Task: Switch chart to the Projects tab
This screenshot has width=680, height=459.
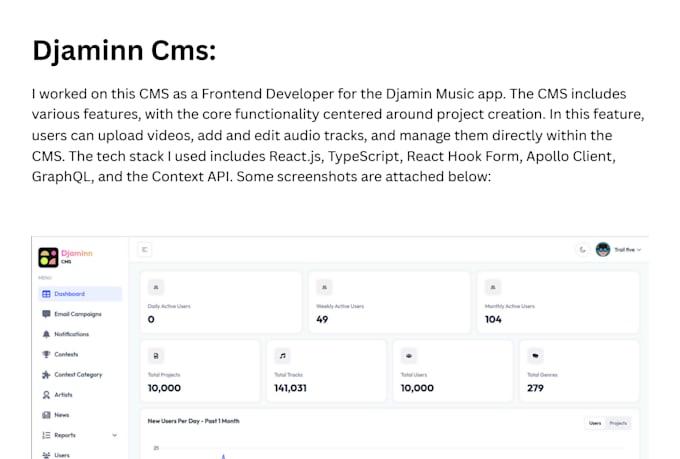Action: coord(618,423)
